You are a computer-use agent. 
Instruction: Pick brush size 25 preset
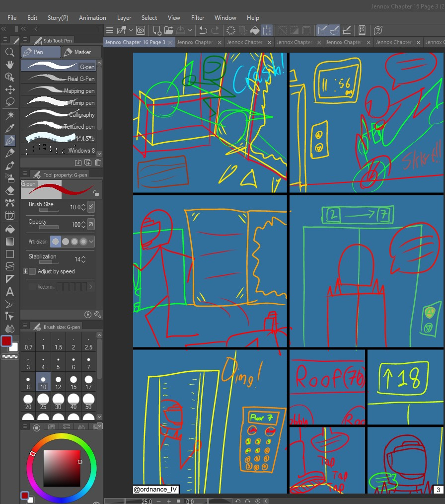(43, 402)
